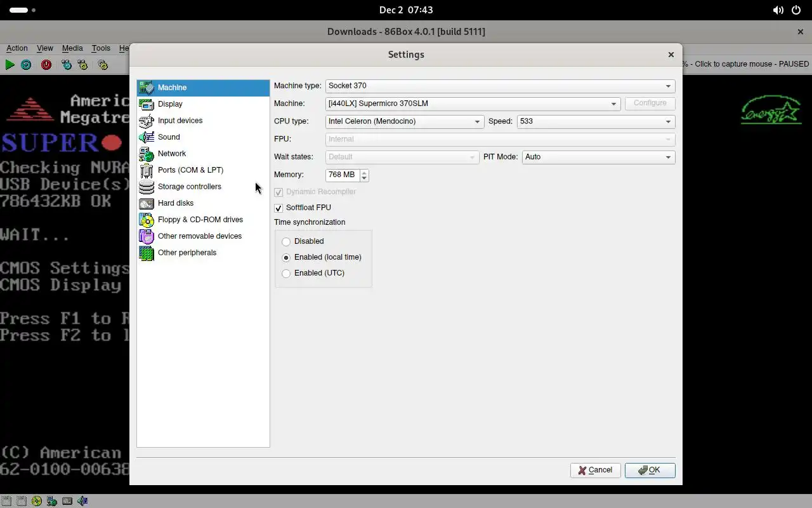The height and width of the screenshot is (508, 812).
Task: Open the Media menu
Action: click(x=72, y=48)
